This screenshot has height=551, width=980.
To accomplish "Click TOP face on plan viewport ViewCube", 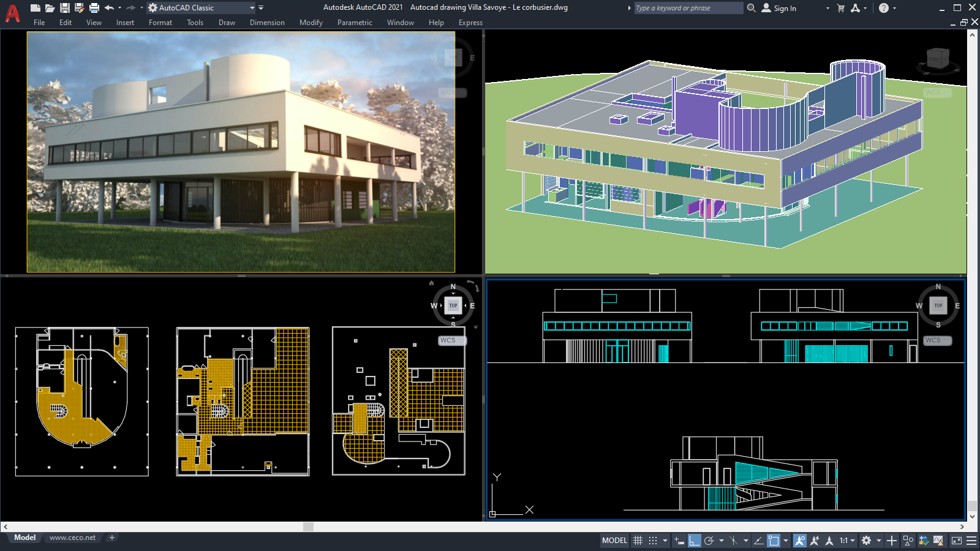I will [453, 305].
